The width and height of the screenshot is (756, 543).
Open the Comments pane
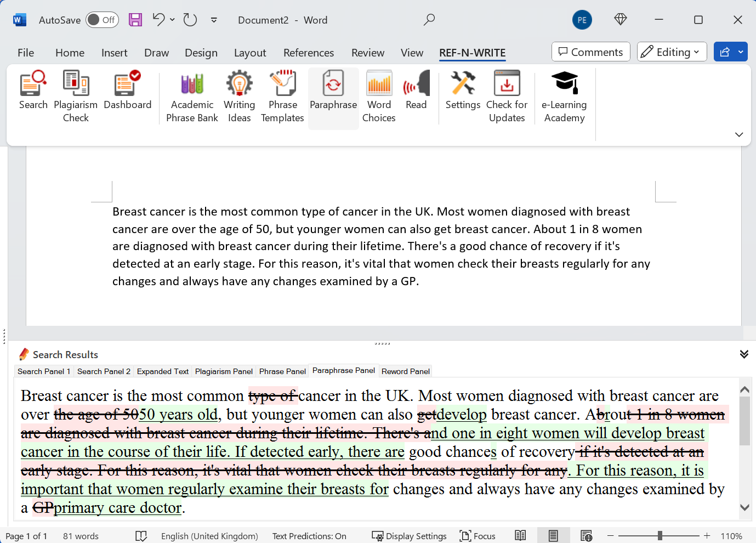pos(590,52)
